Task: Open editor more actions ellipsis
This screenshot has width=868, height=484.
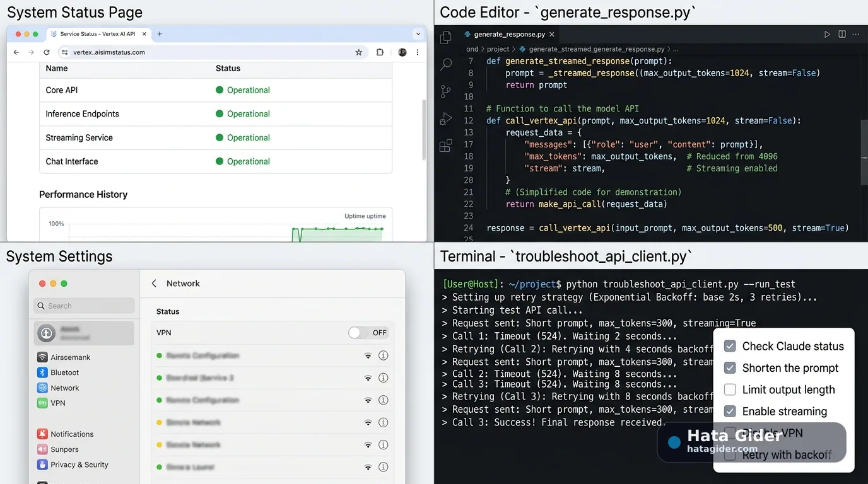Action: (856, 35)
